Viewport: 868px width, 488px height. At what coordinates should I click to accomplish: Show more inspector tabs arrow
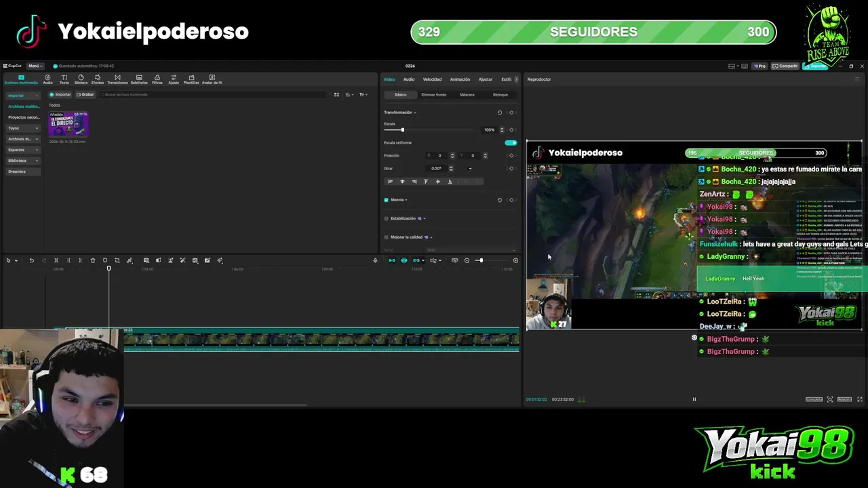516,79
